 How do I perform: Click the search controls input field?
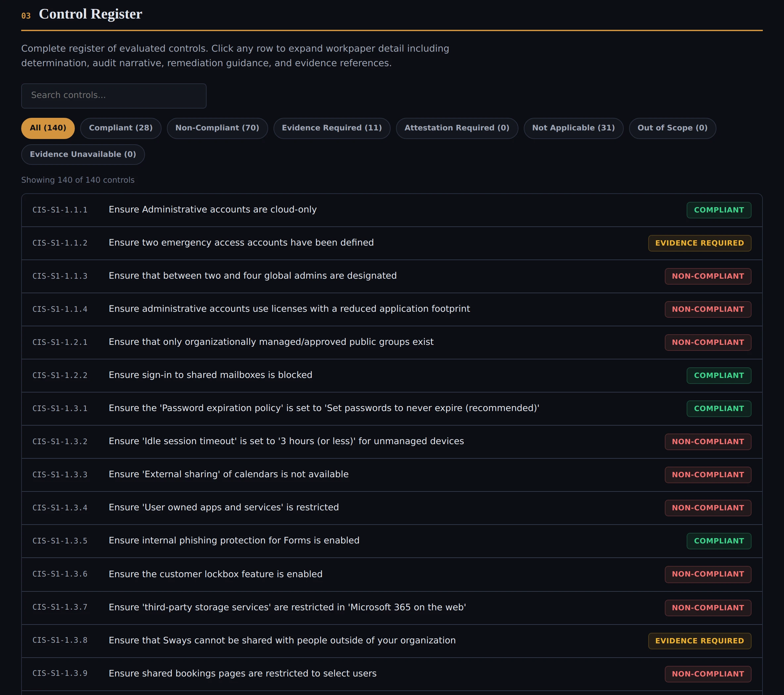pyautogui.click(x=114, y=95)
